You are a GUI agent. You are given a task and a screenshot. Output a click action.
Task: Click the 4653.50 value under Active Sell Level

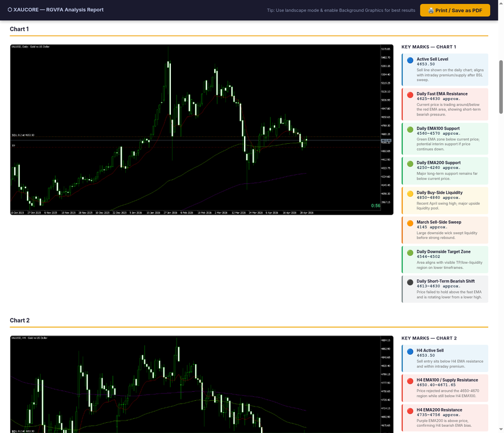click(426, 64)
